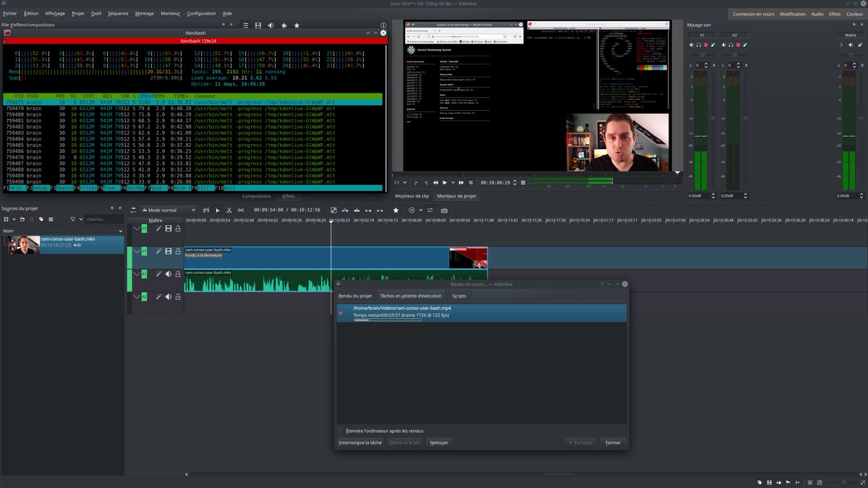Click the tag icon in project bin toolbar

click(41, 219)
